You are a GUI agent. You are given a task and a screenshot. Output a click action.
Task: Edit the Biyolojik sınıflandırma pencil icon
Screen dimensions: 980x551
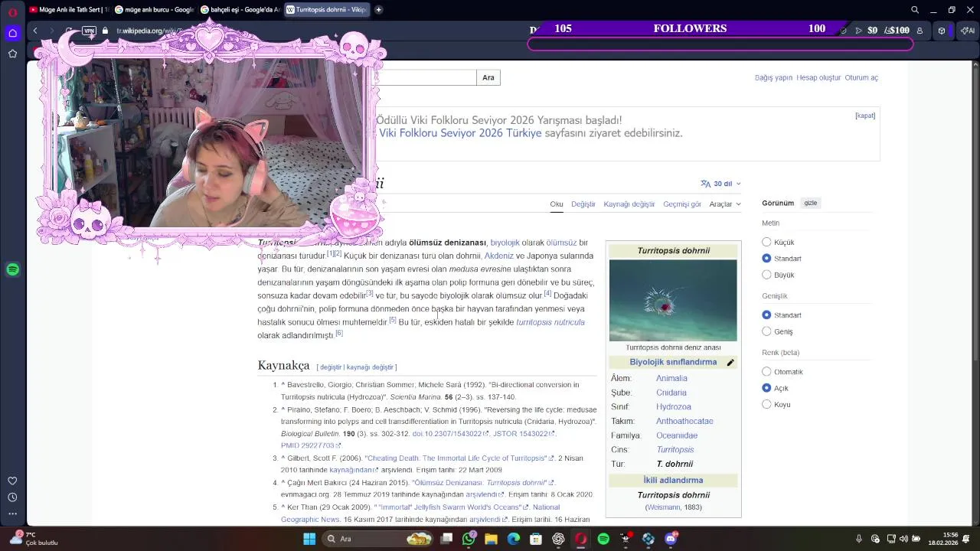click(730, 363)
